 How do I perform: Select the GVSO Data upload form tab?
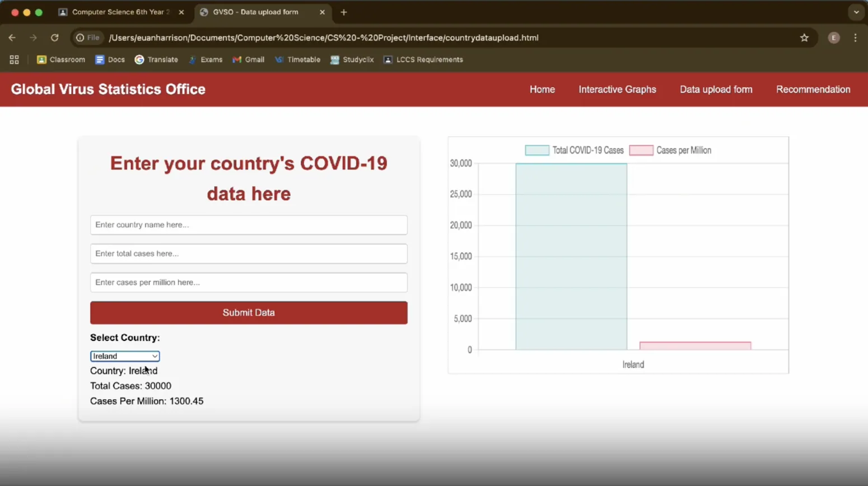pyautogui.click(x=262, y=12)
